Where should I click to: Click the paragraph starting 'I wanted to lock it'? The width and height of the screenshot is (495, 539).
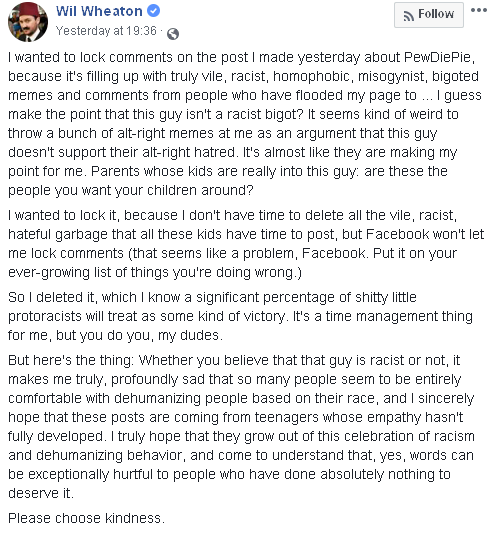(x=246, y=244)
